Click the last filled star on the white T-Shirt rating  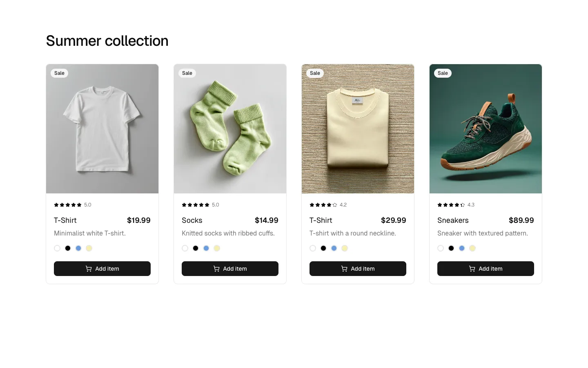pyautogui.click(x=79, y=204)
